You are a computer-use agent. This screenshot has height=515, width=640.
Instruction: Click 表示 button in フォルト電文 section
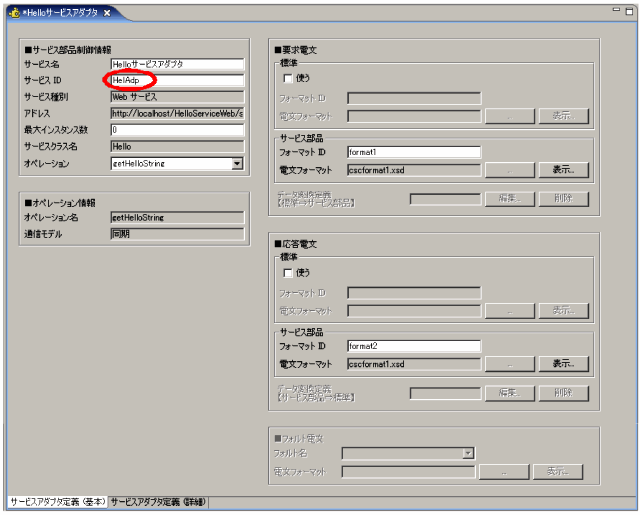click(558, 472)
